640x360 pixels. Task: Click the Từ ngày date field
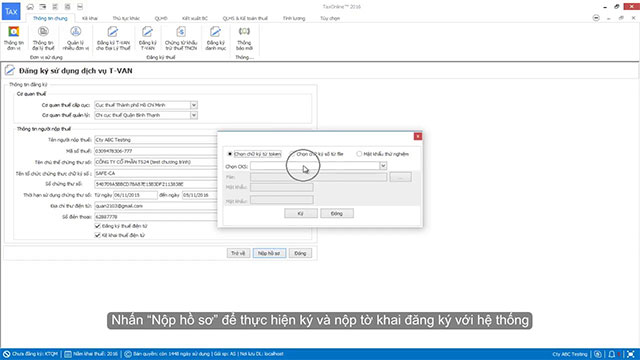[x=135, y=195]
